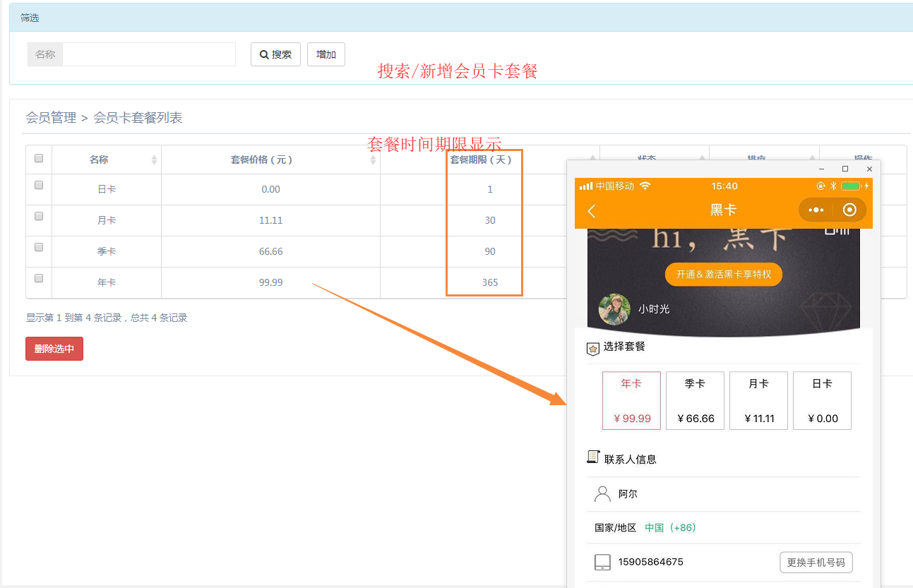913x588 pixels.
Task: Click the 90 days cell
Action: point(490,251)
